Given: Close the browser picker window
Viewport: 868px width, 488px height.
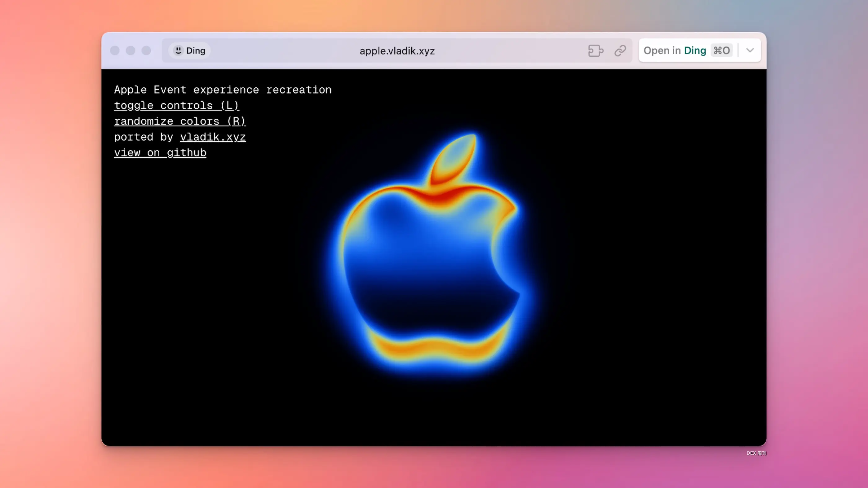Looking at the screenshot, I should (x=115, y=51).
